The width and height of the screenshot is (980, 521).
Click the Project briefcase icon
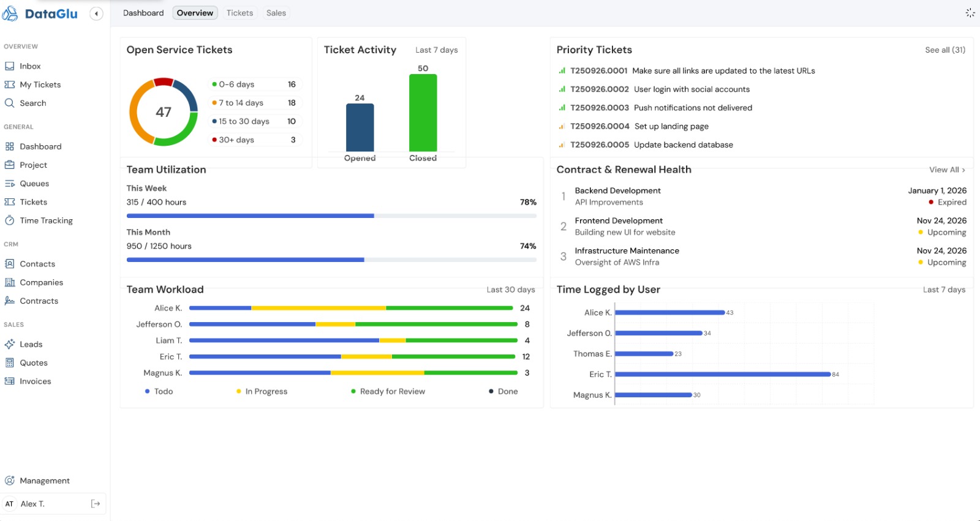click(x=10, y=165)
